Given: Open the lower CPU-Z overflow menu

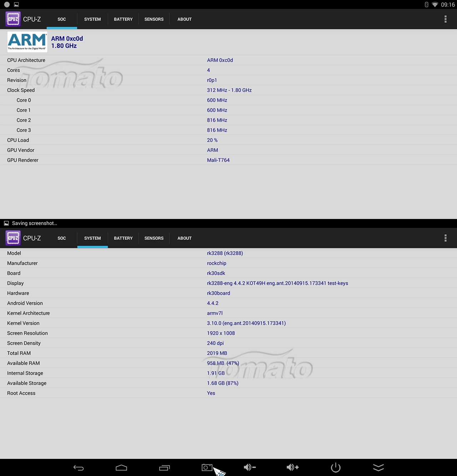Looking at the screenshot, I should point(445,238).
